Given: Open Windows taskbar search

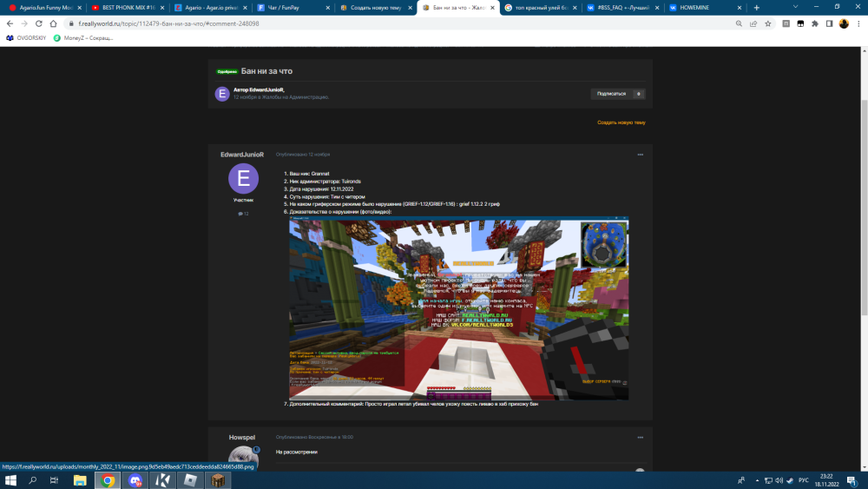Looking at the screenshot, I should coord(32,480).
